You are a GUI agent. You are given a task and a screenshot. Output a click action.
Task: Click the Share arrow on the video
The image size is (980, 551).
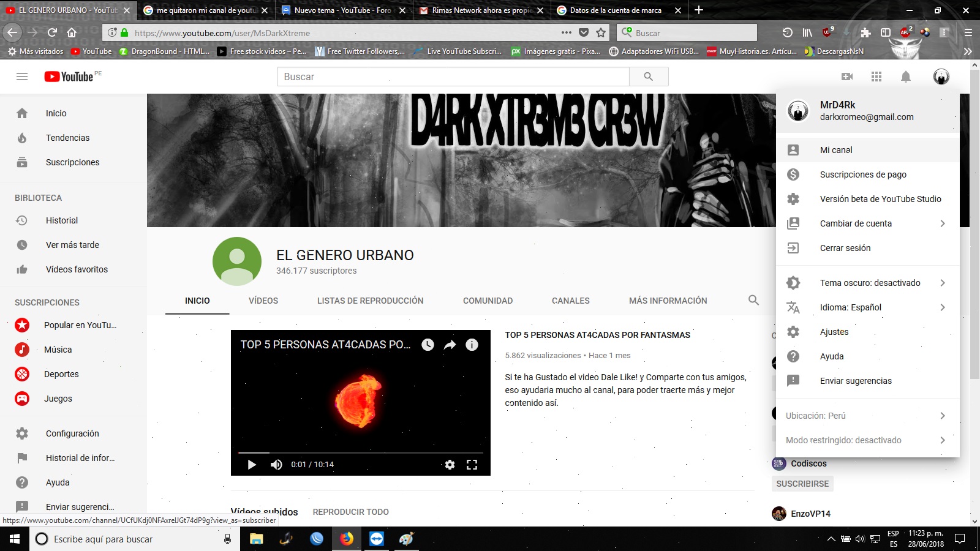(450, 345)
